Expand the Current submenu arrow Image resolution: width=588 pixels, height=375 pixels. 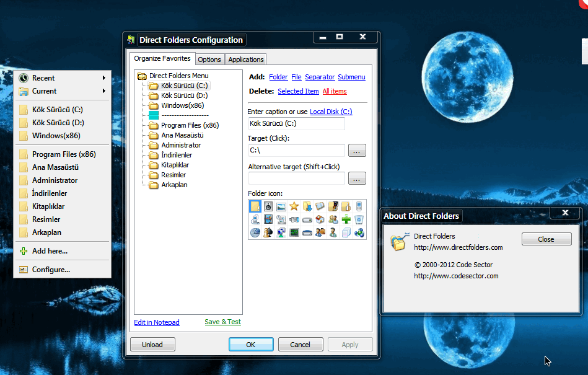[104, 90]
